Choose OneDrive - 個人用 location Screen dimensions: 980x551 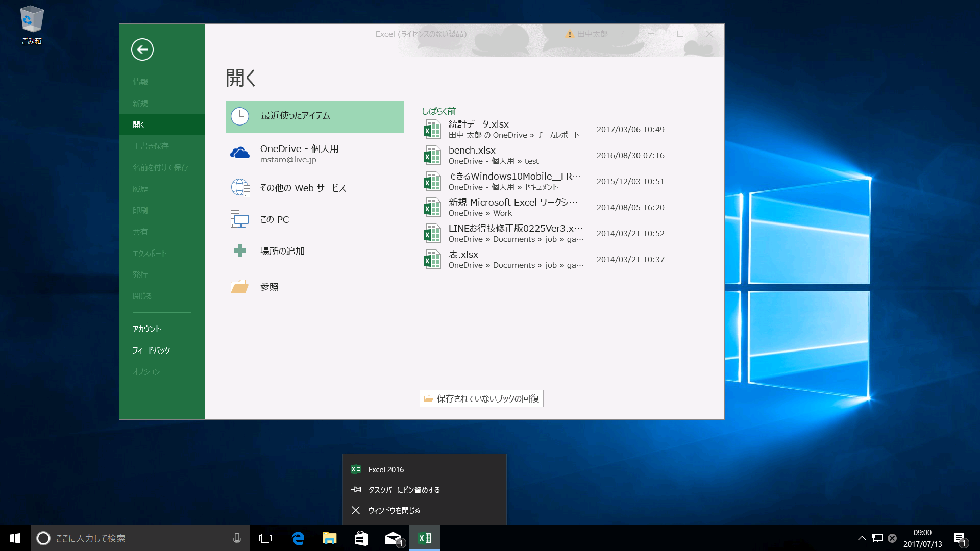click(x=315, y=153)
